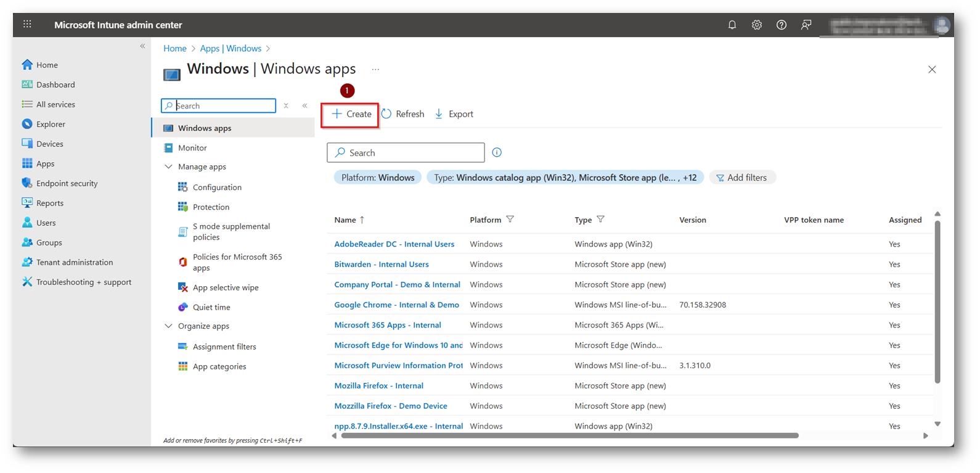980x473 pixels.
Task: Open Platform column filter icon
Action: point(510,220)
